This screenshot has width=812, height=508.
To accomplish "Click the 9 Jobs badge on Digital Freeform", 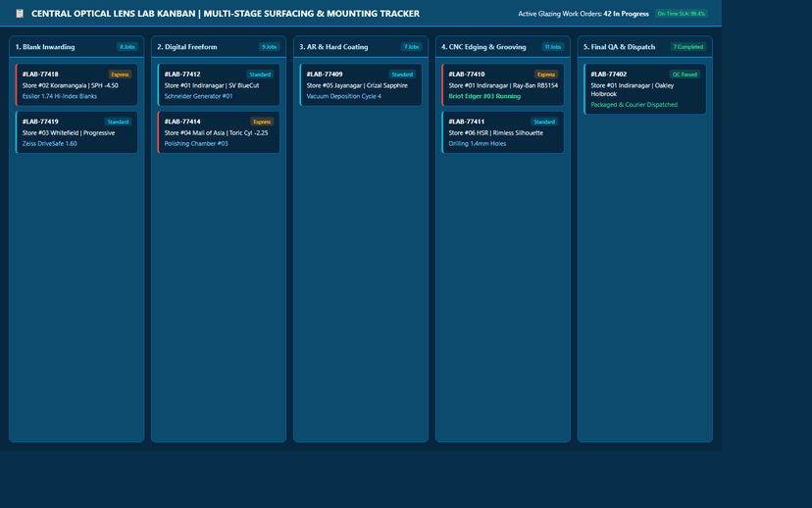I will [x=270, y=47].
